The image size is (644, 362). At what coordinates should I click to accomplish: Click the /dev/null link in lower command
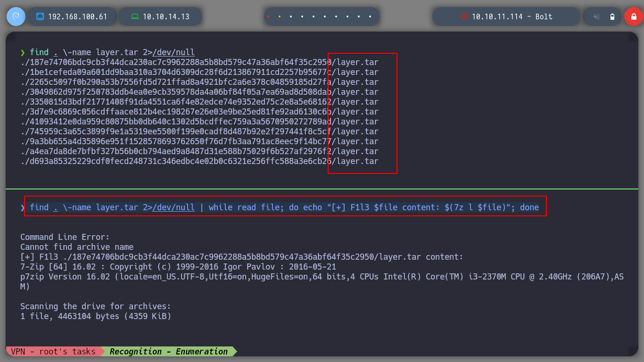pyautogui.click(x=173, y=207)
